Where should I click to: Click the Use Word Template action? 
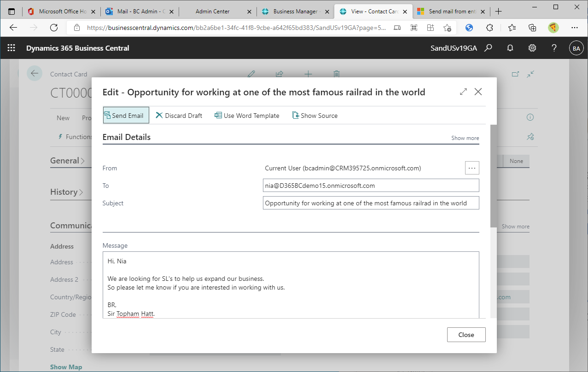pyautogui.click(x=247, y=115)
